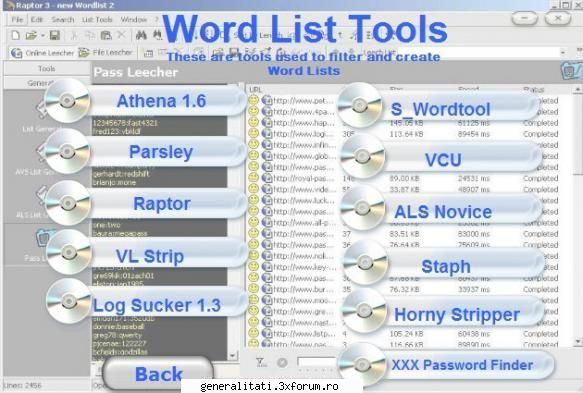
Task: Click the Pass Leecher panel icon
Action: coord(570,71)
